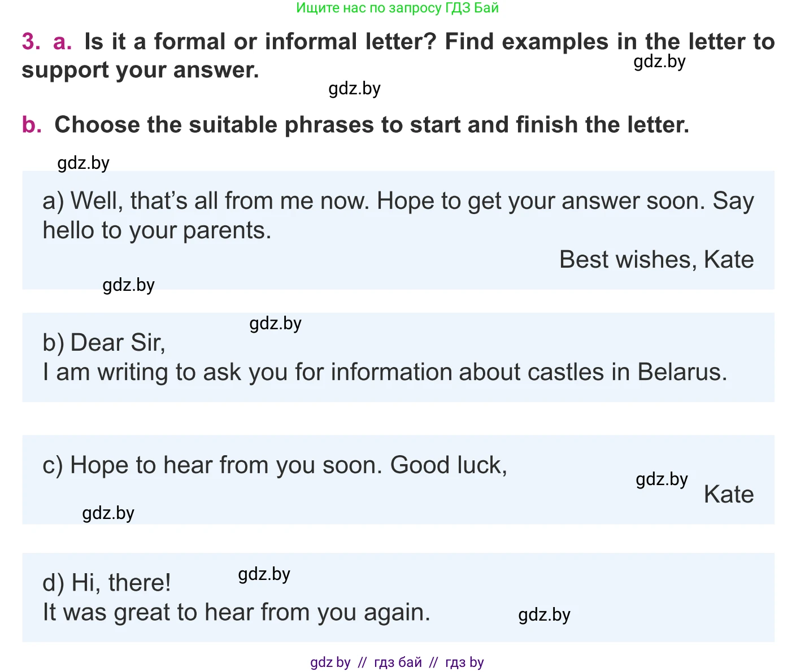Screen dimensions: 796x672
Task: Click the "It was great to hear from you again." sentence
Action: (236, 612)
